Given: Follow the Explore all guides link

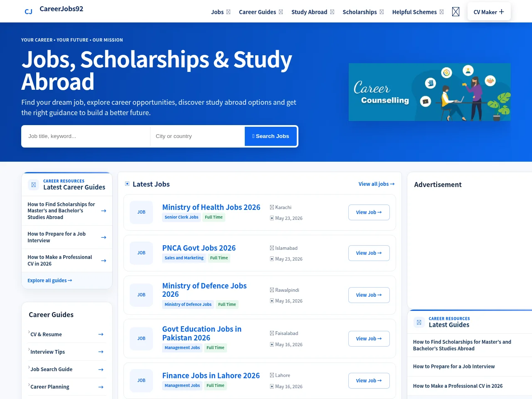Looking at the screenshot, I should pos(50,281).
